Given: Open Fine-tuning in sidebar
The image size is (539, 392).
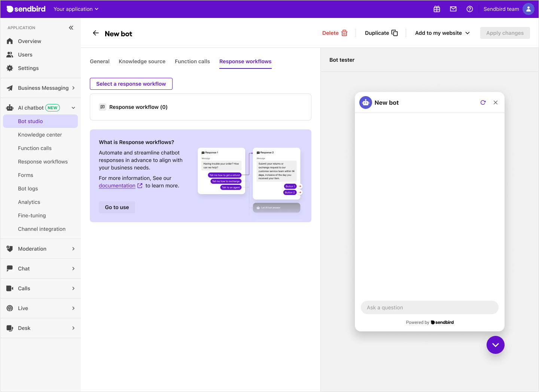Looking at the screenshot, I should coord(32,215).
